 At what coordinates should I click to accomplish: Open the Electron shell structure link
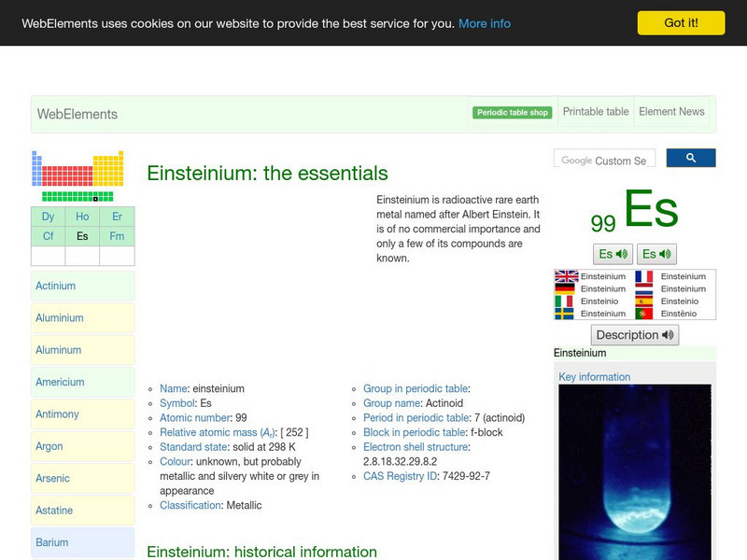416,447
